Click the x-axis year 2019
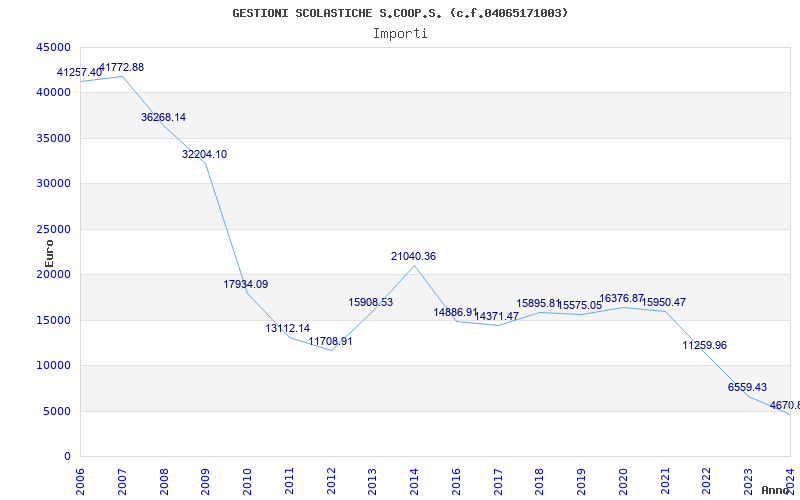The height and width of the screenshot is (500, 800). (x=581, y=481)
